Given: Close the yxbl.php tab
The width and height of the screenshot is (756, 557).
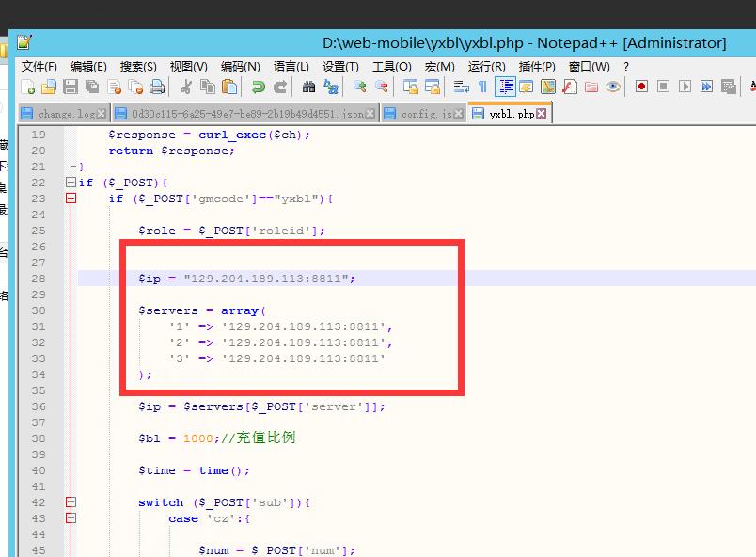Looking at the screenshot, I should pyautogui.click(x=542, y=114).
